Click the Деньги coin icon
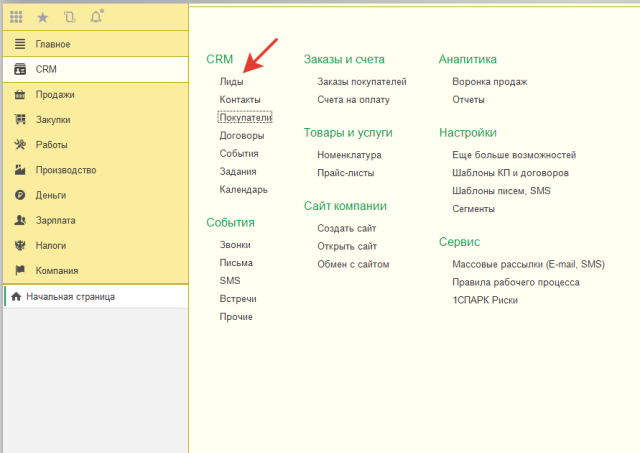Image resolution: width=640 pixels, height=453 pixels. (20, 195)
